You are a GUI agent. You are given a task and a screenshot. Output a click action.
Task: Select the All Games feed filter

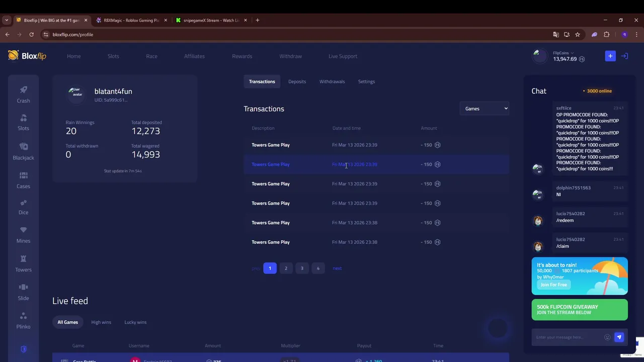pyautogui.click(x=67, y=322)
